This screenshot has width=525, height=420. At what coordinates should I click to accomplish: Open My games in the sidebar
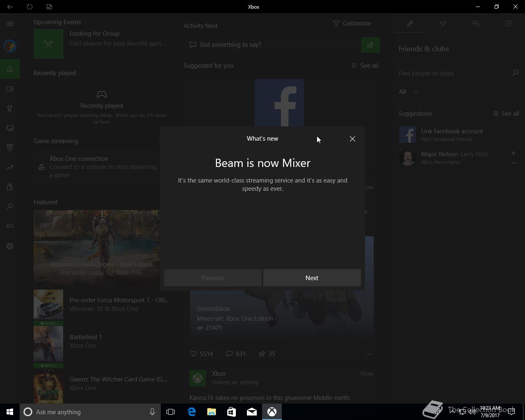coord(10,89)
